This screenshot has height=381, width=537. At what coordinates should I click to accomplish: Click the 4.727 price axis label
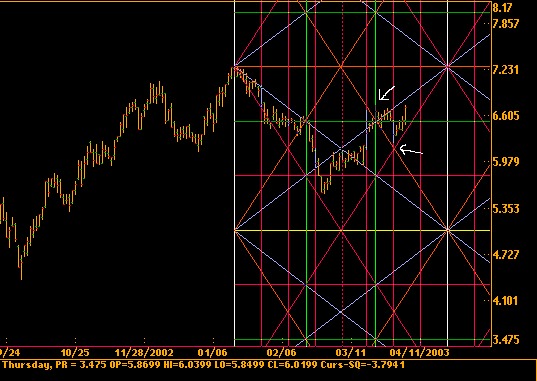[x=506, y=255]
